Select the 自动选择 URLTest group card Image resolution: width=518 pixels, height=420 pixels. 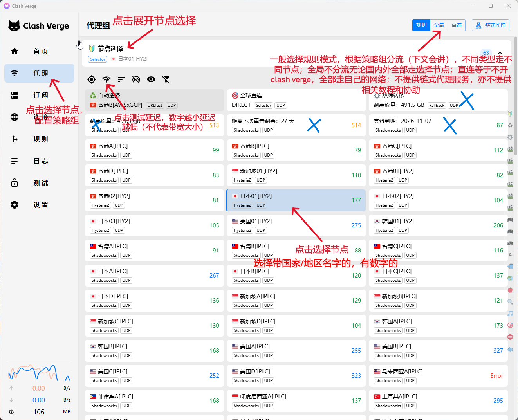coord(154,100)
